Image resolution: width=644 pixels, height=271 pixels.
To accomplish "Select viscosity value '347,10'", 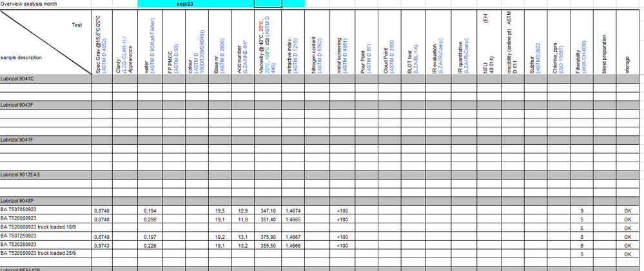I will click(268, 210).
